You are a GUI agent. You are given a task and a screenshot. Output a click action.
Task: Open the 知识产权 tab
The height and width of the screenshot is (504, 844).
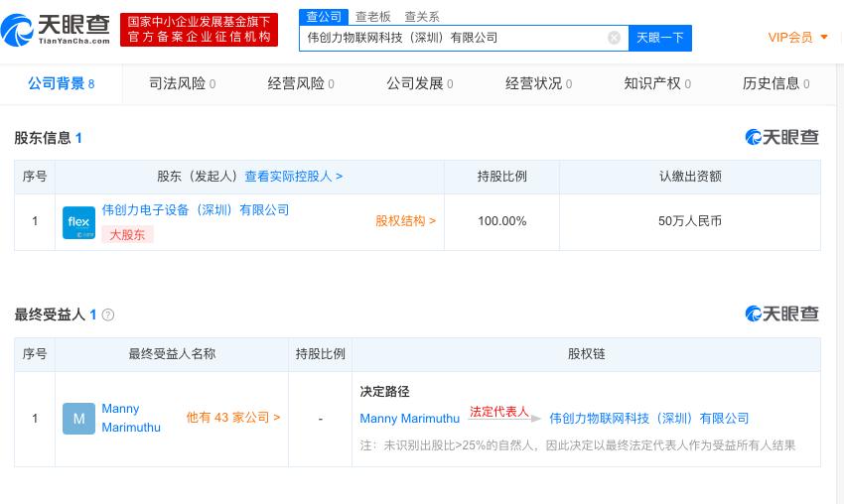coord(657,83)
